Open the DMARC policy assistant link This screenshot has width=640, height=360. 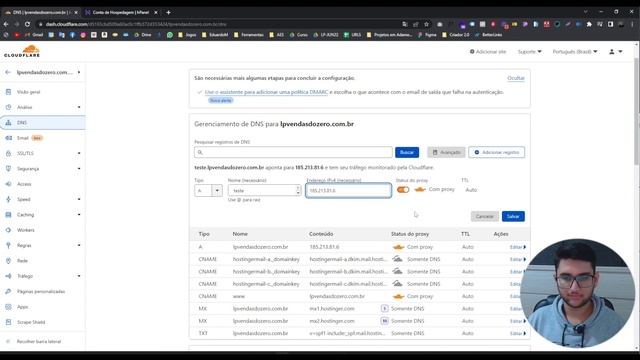tap(266, 92)
